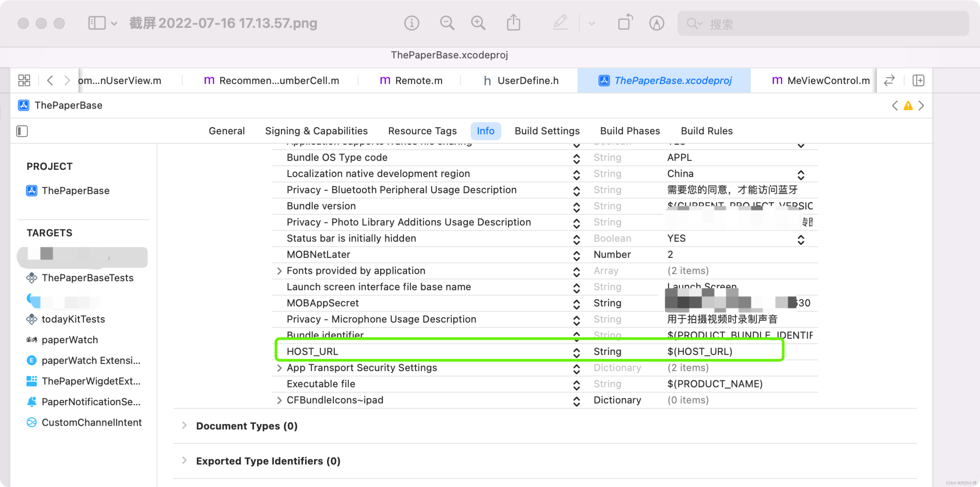Viewport: 980px width, 487px height.
Task: Switch to the Build Settings tab
Action: [547, 131]
